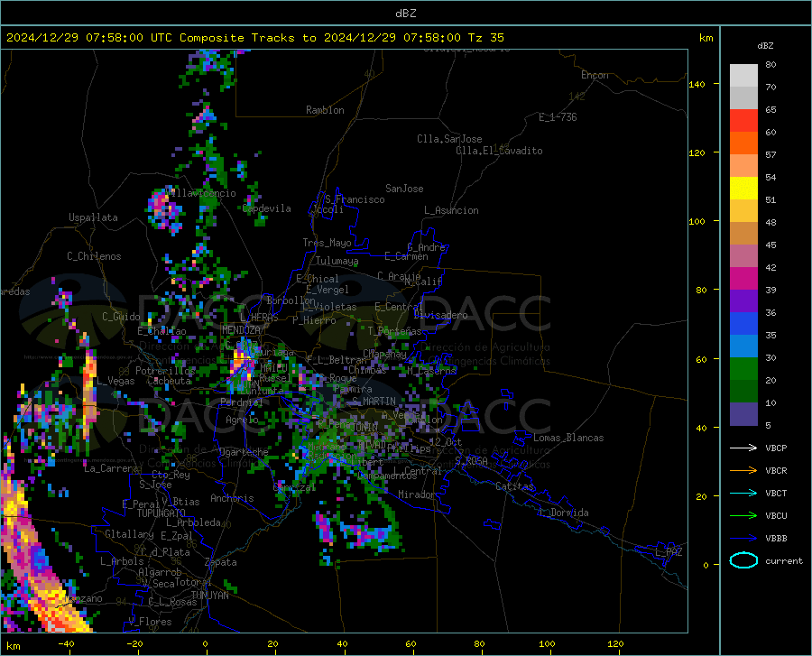The width and height of the screenshot is (812, 656).
Task: Click the E_1-736 map label
Action: 558,117
